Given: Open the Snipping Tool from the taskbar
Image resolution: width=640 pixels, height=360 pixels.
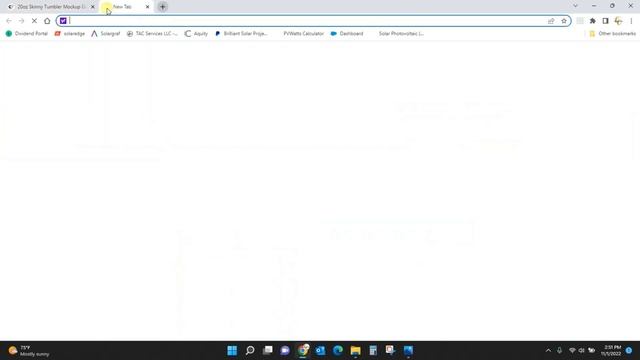Looking at the screenshot, I should click(391, 350).
